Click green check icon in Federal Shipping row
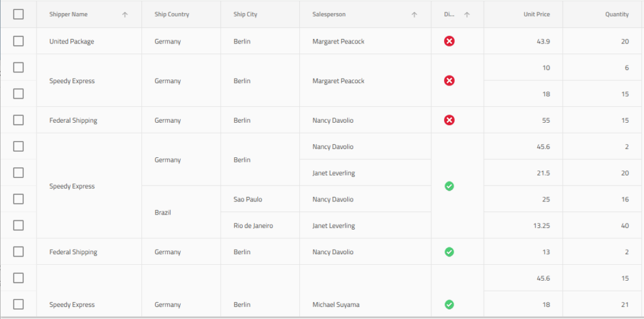 (449, 252)
